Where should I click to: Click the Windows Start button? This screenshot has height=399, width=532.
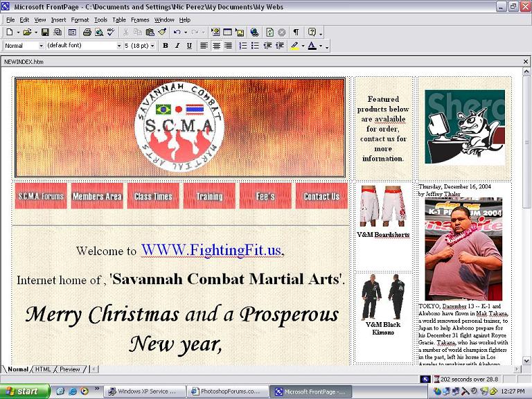[x=25, y=391]
